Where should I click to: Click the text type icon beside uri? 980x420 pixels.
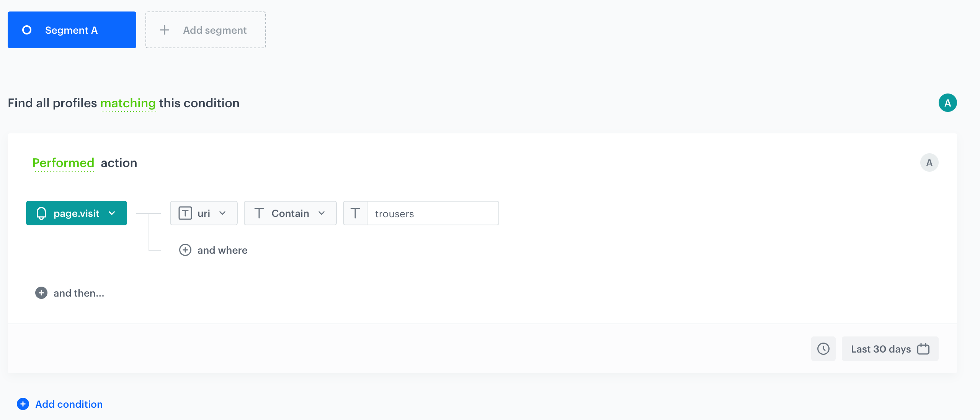(186, 213)
